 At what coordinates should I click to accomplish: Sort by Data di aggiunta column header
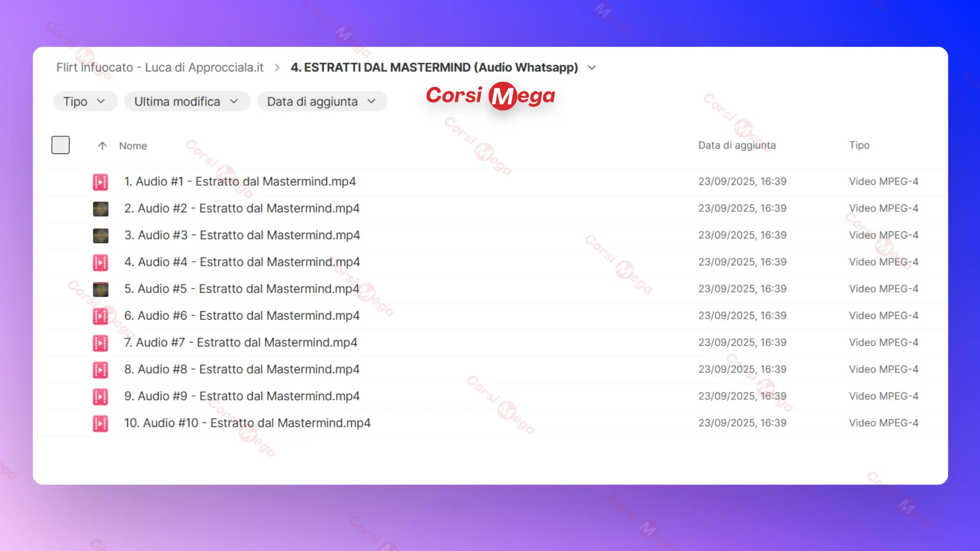point(737,145)
